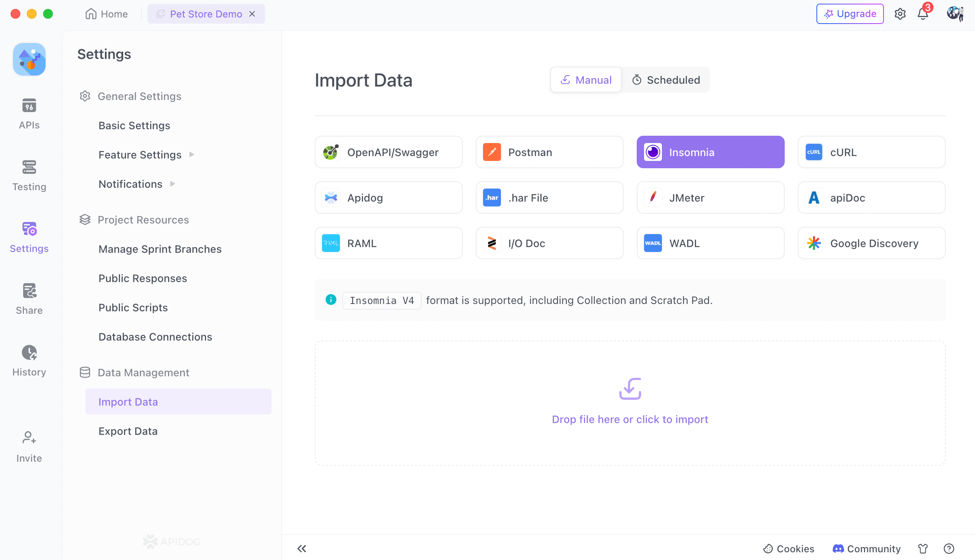Select cURL import format
The height and width of the screenshot is (560, 975).
point(871,152)
